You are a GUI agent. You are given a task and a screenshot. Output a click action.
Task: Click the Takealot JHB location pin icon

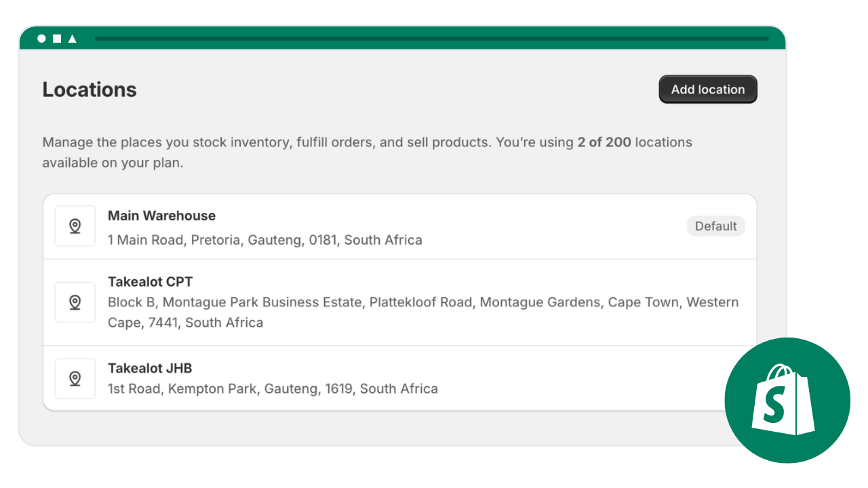75,379
